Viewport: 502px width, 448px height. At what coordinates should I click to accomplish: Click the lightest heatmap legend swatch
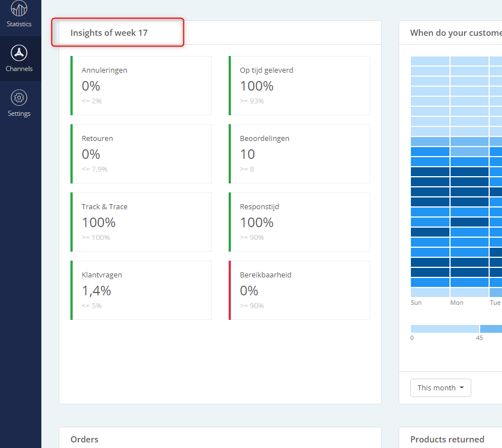click(444, 328)
